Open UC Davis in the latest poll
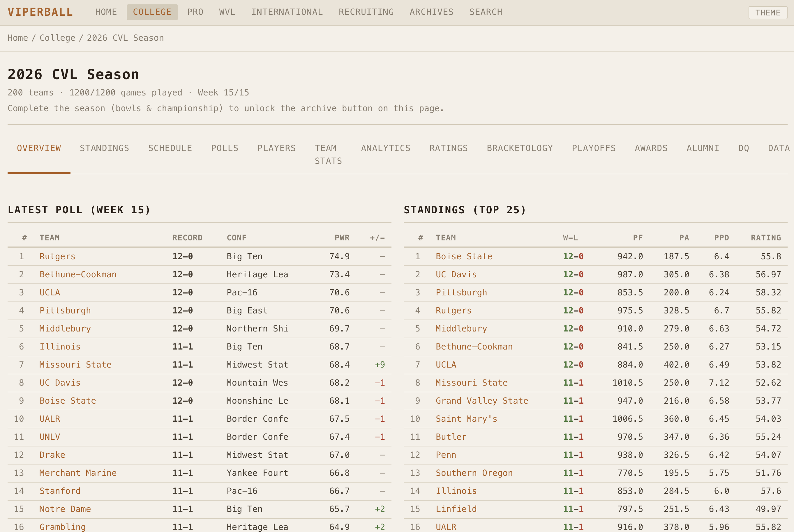The image size is (794, 532). (60, 383)
